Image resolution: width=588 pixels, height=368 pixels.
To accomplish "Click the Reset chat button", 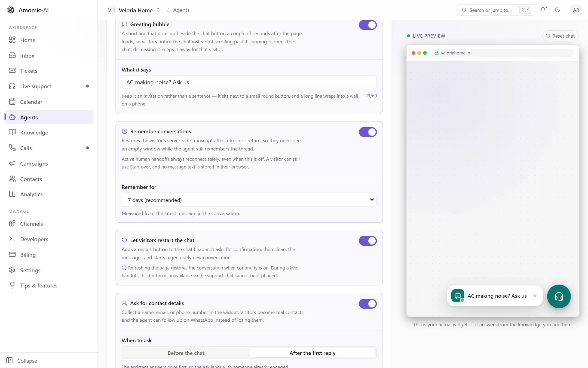I will point(560,36).
